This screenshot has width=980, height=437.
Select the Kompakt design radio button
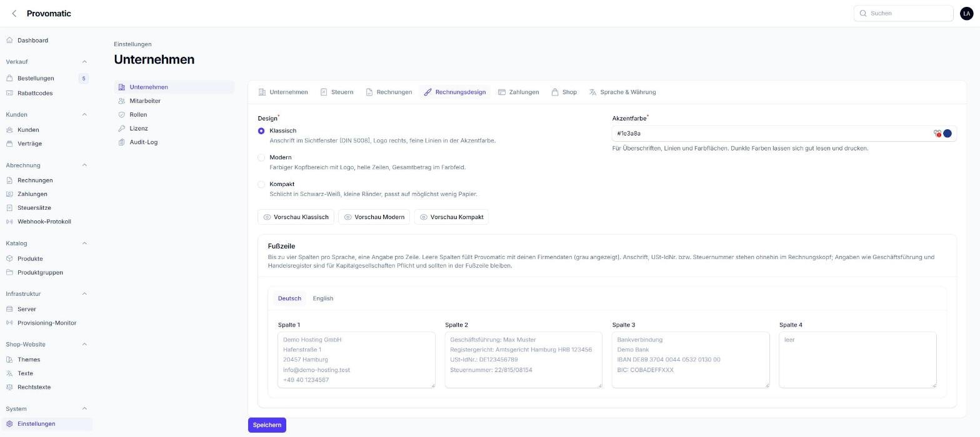[x=261, y=184]
